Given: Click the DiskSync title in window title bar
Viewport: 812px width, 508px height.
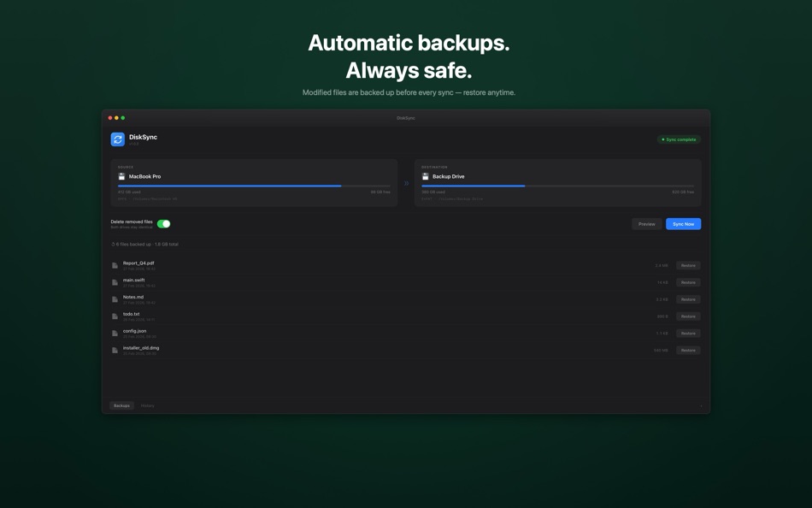Looking at the screenshot, I should 406,118.
